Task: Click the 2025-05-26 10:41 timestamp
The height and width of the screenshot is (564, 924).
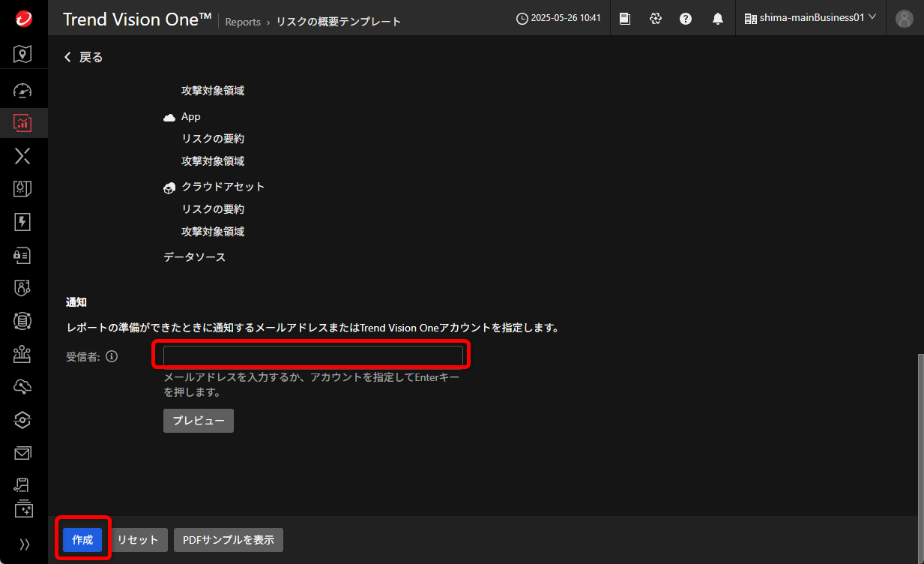Action: pos(566,18)
